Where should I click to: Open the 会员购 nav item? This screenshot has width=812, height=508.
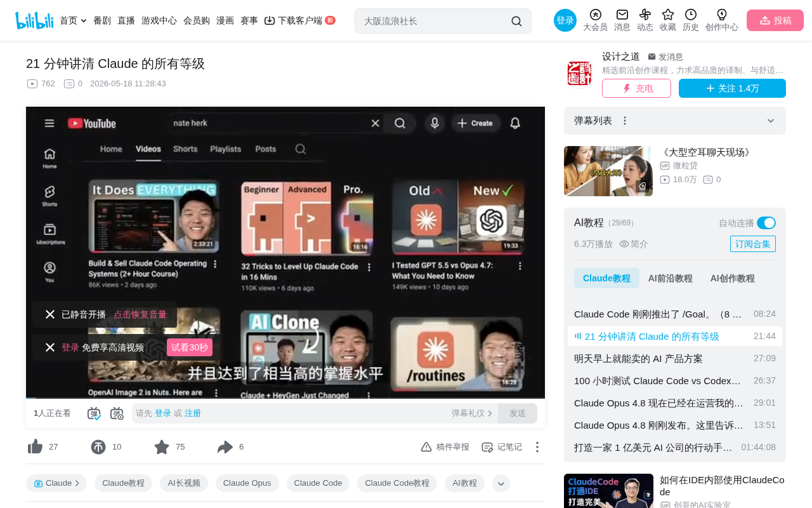pyautogui.click(x=197, y=20)
